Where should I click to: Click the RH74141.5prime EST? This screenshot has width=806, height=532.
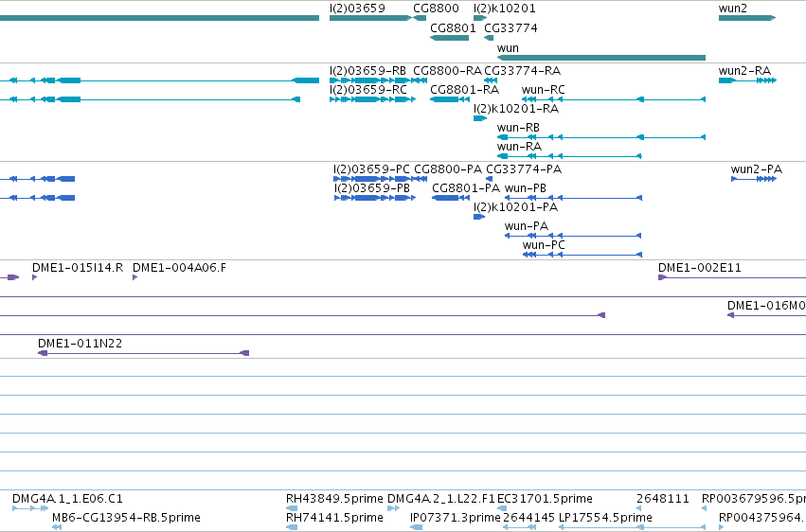[x=292, y=527]
